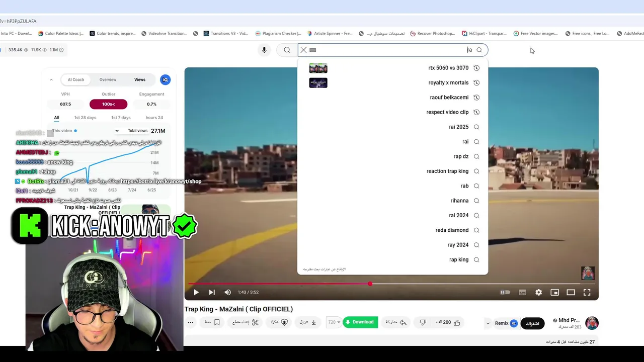Click the search magnifier inside the search field

tap(479, 50)
